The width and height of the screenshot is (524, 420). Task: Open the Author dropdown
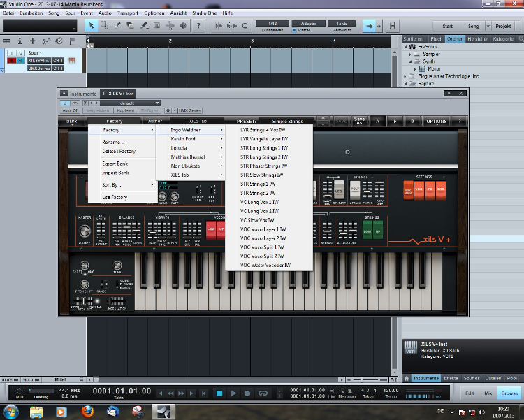tap(154, 121)
